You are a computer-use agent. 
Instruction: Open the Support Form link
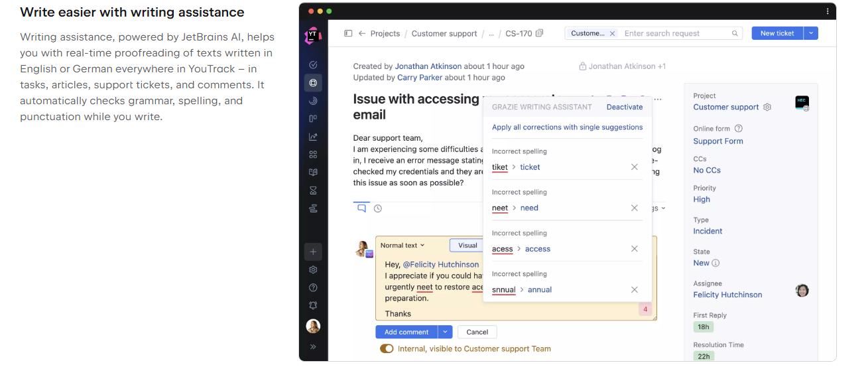tap(718, 141)
